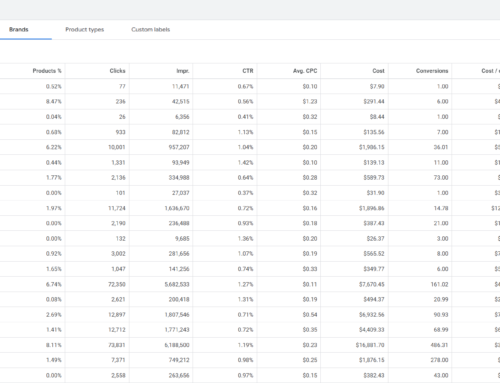Click the 9,685 impressions cell
The height and width of the screenshot is (383, 500).
click(182, 238)
